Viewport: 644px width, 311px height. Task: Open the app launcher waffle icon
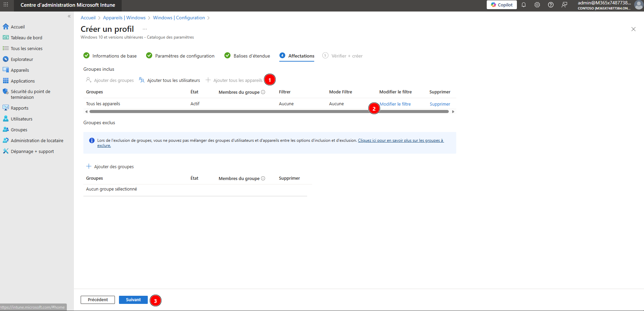pyautogui.click(x=6, y=5)
